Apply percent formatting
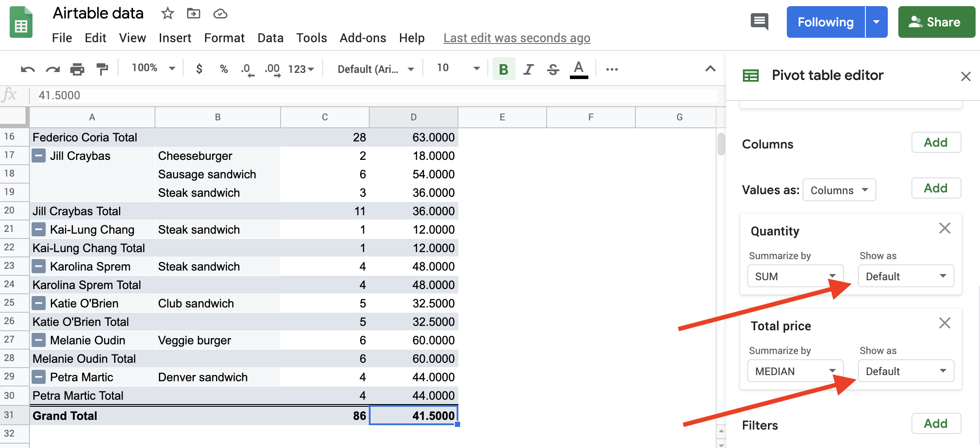 click(x=224, y=69)
